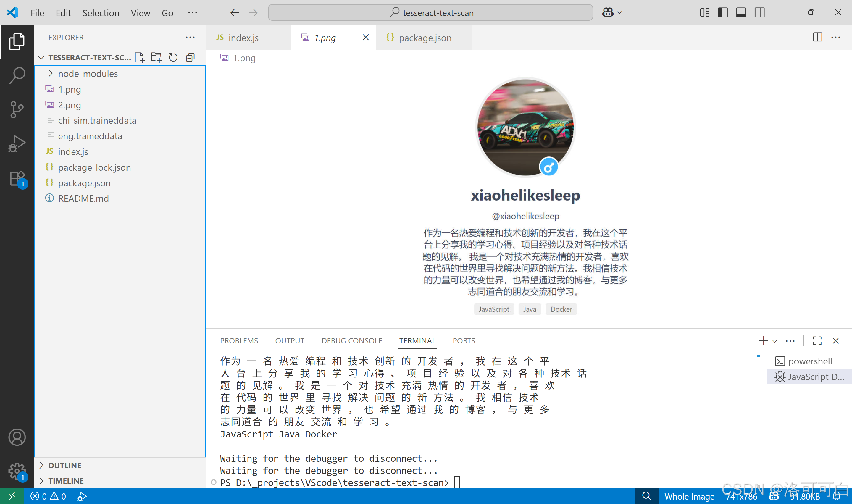Screen dimensions: 852x504
Task: Open the Run and Debug view
Action: (17, 143)
